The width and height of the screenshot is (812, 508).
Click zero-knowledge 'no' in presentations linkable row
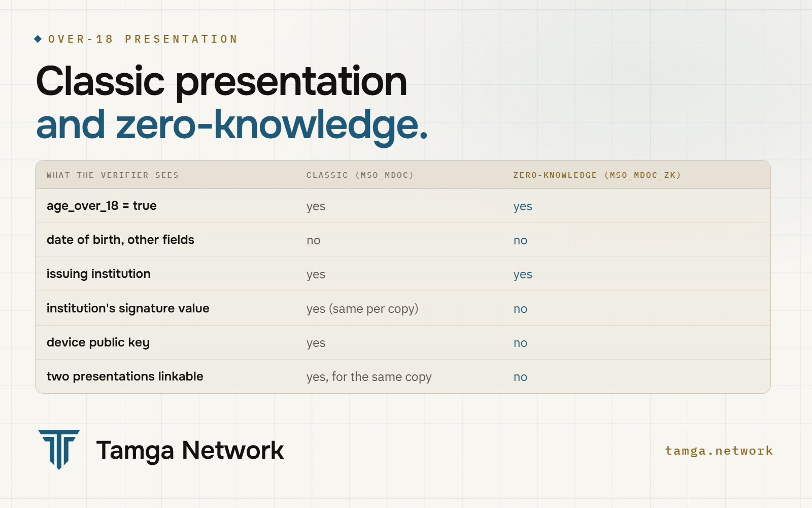[520, 377]
